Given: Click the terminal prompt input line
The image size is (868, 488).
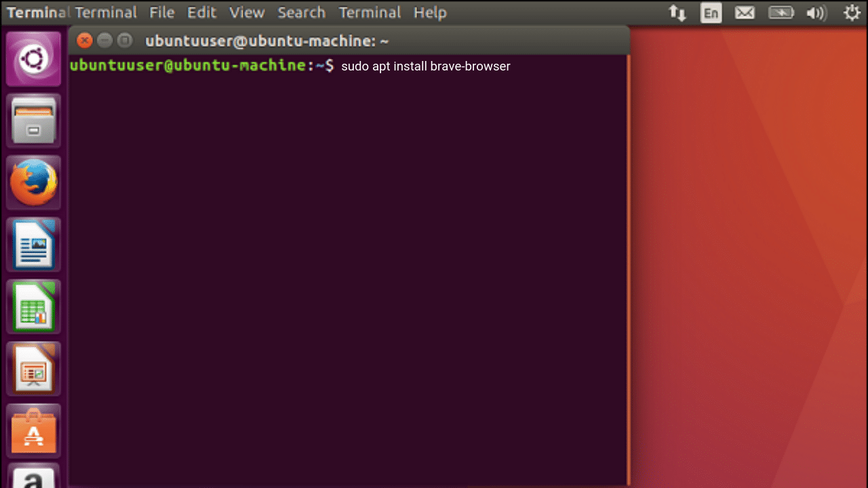Looking at the screenshot, I should pos(426,66).
